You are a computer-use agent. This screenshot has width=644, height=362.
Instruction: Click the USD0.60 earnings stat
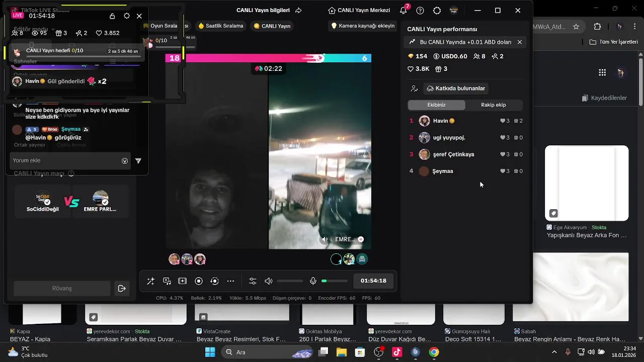(450, 56)
